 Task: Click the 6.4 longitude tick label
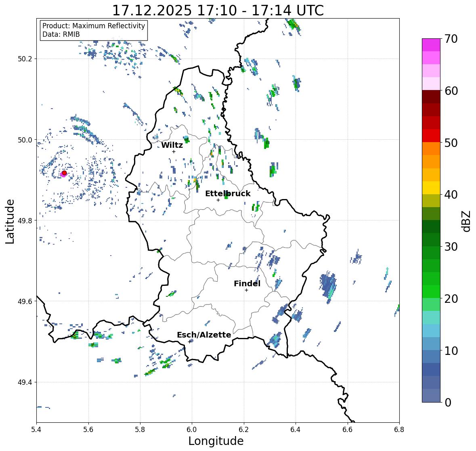296,430
